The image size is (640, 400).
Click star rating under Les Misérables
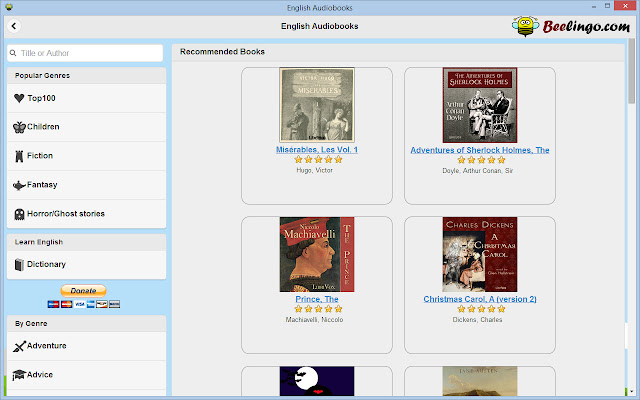318,160
